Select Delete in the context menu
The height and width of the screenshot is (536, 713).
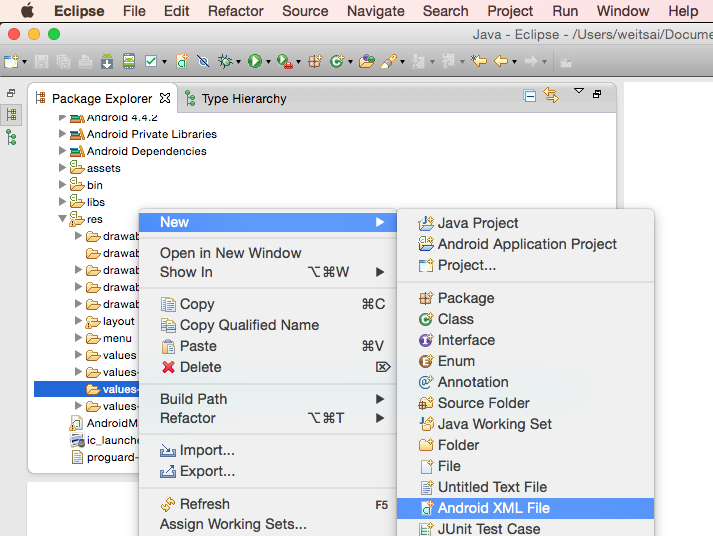click(x=268, y=366)
